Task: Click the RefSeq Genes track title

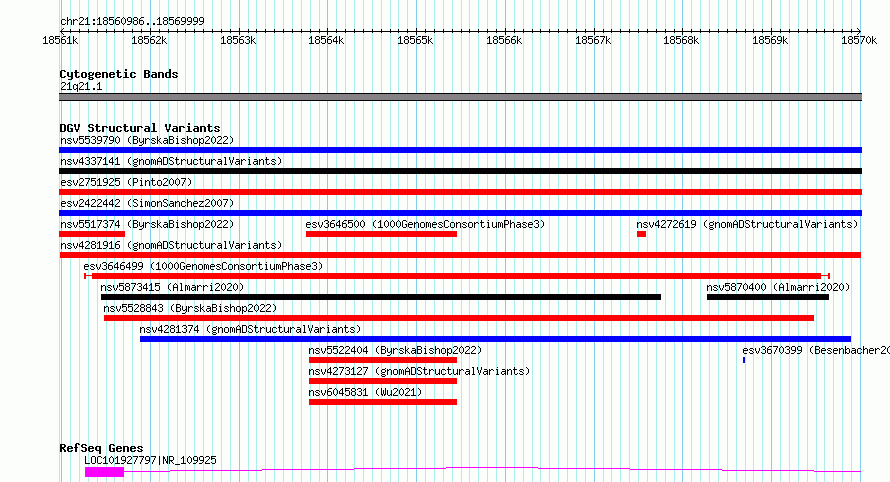Action: tap(101, 449)
